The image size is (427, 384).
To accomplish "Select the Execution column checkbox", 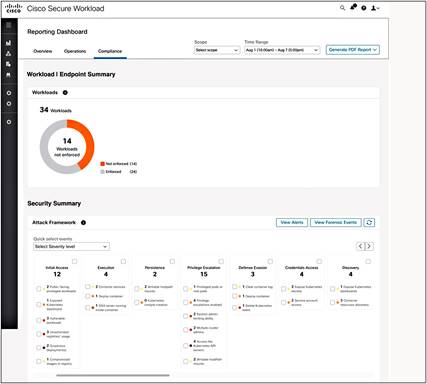I will pyautogui.click(x=123, y=261).
